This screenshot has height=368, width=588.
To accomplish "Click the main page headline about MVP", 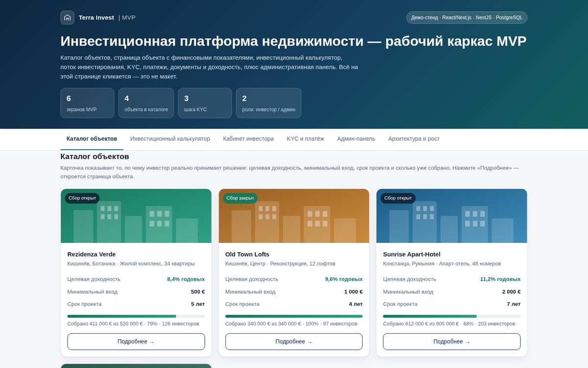I will pos(293,41).
